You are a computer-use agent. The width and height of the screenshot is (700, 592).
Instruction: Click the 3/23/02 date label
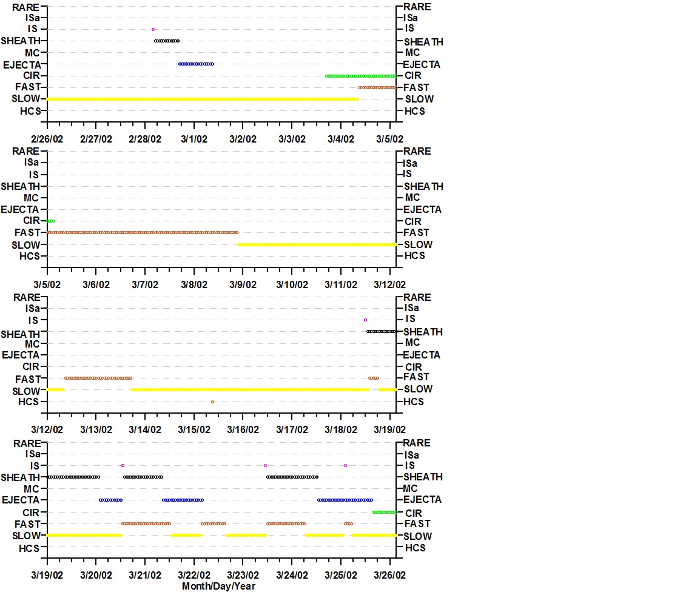click(243, 576)
